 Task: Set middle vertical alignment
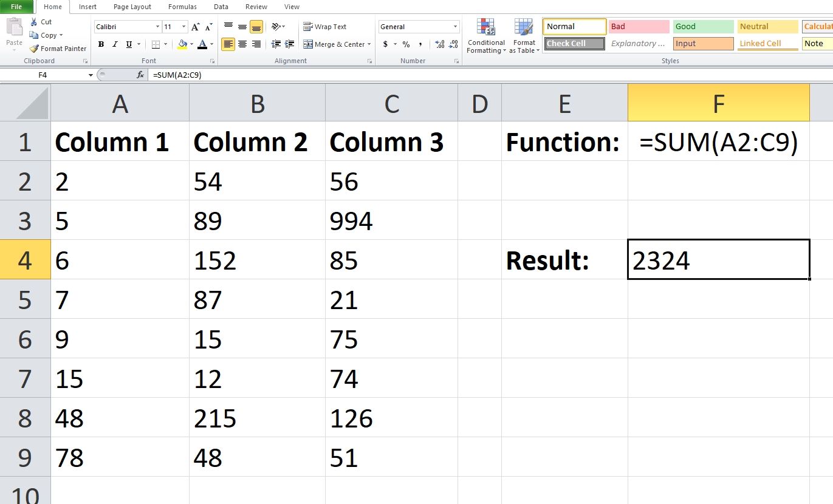242,26
